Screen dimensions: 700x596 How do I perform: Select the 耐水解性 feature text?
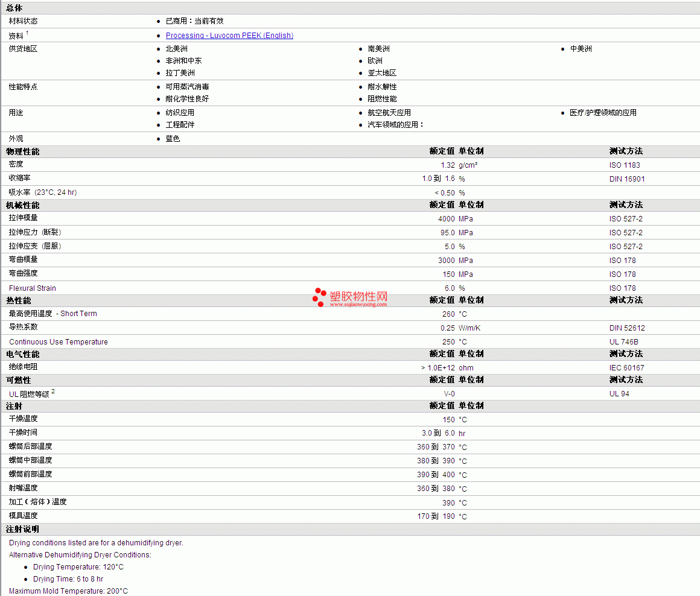[x=382, y=86]
